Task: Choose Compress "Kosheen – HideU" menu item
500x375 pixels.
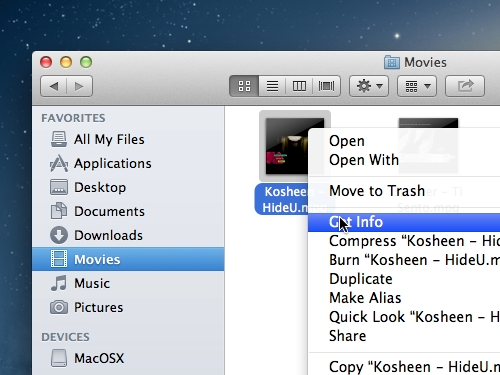Action: click(404, 241)
